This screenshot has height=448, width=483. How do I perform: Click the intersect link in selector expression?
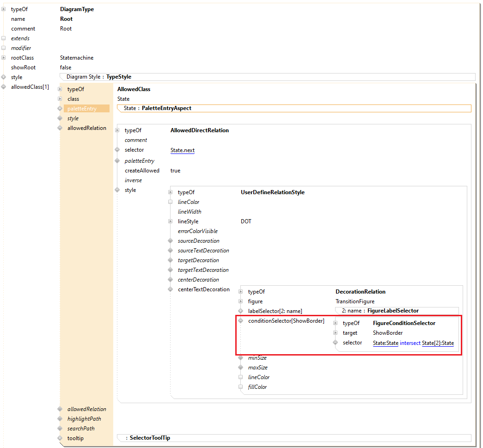[x=411, y=343]
